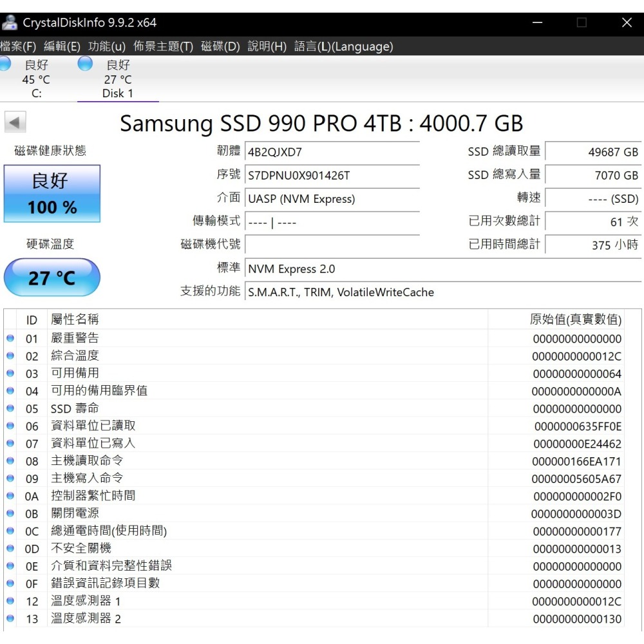Click the total reads value 49687 GB

click(x=593, y=151)
